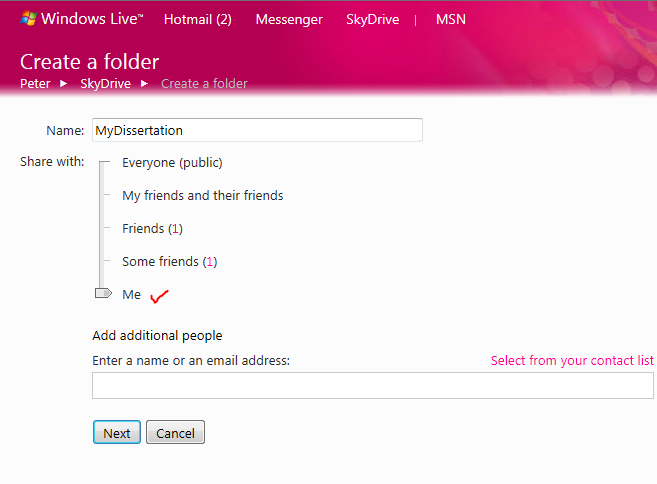
Task: Click Select from your contact list
Action: [x=571, y=360]
